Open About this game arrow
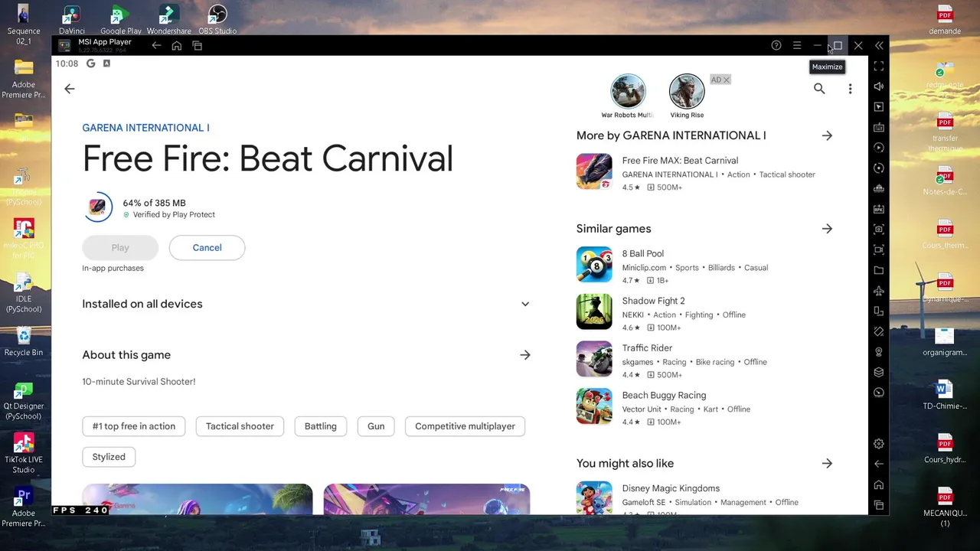This screenshot has height=551, width=980. (525, 355)
